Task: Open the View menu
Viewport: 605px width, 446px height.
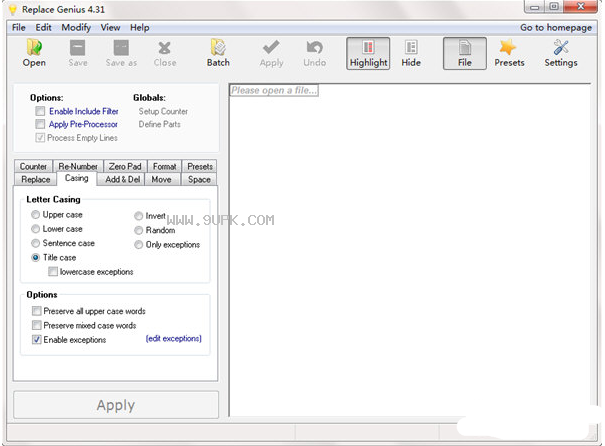Action: 110,27
